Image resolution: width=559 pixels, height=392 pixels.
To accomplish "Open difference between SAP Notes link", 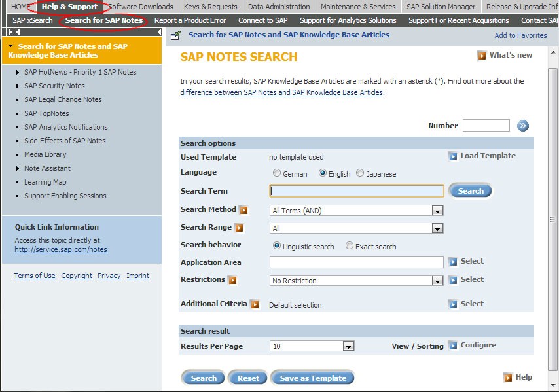I will coord(281,92).
